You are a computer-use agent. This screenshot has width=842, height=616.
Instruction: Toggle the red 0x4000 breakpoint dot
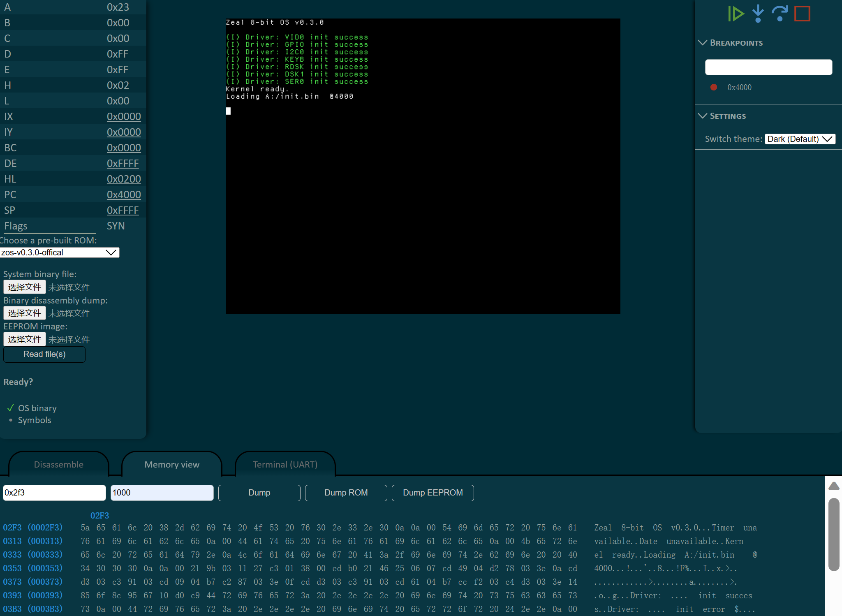point(714,87)
